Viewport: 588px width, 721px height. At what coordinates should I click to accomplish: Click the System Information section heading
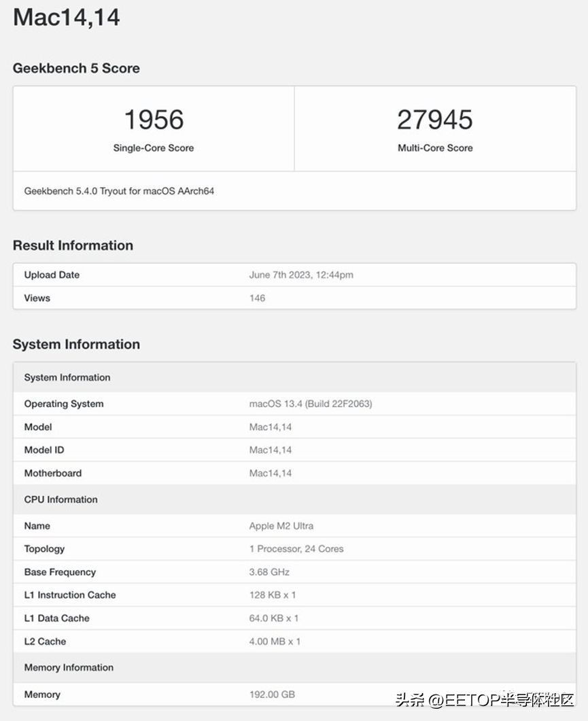click(76, 345)
